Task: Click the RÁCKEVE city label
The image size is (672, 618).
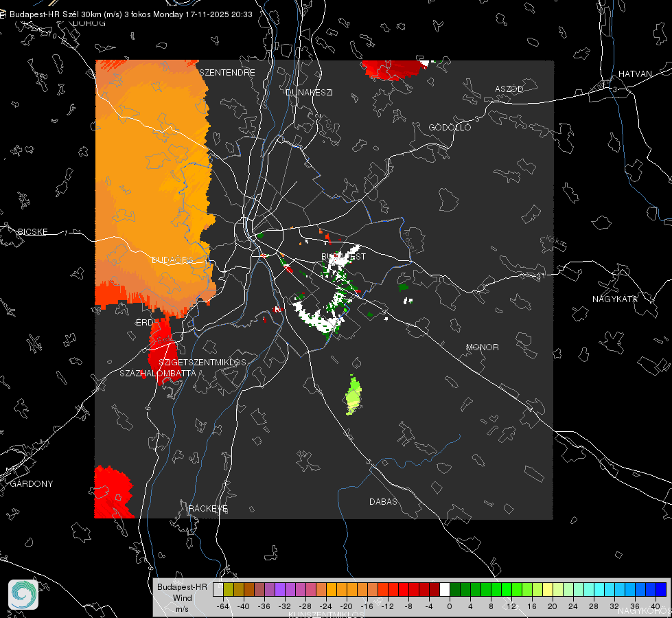Action: tap(208, 508)
